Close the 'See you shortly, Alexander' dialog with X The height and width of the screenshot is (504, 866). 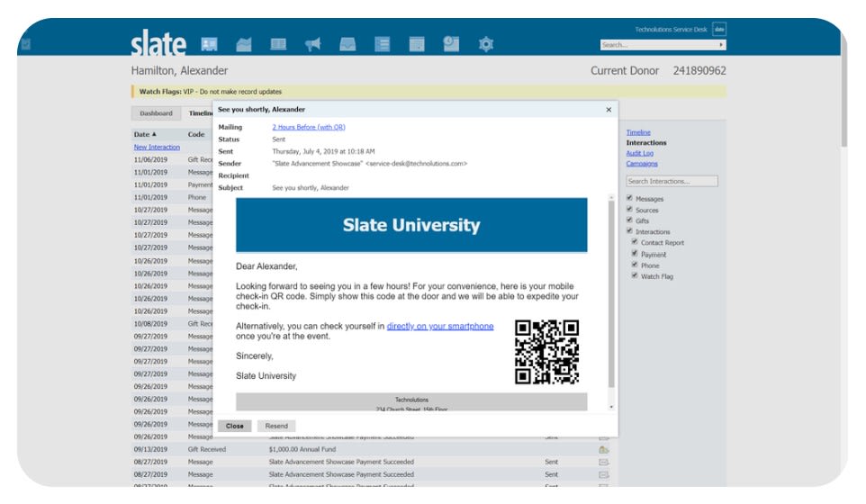[x=609, y=110]
